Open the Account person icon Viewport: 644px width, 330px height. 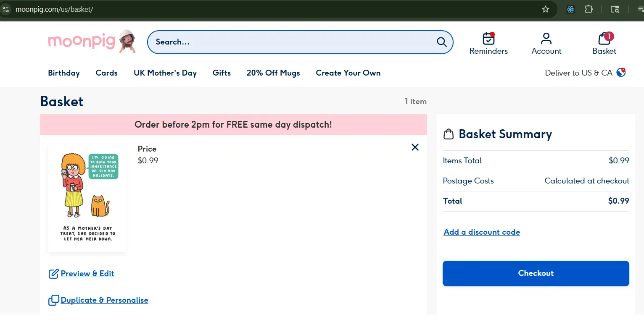(546, 39)
